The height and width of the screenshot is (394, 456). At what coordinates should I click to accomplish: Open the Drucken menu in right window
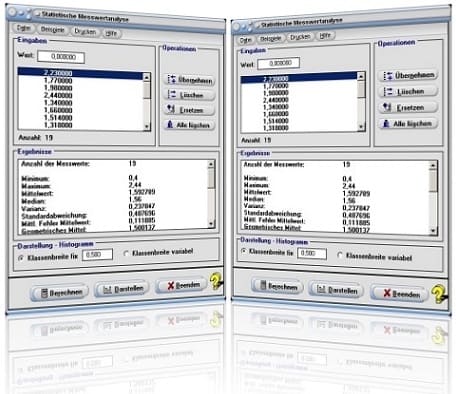pos(300,37)
